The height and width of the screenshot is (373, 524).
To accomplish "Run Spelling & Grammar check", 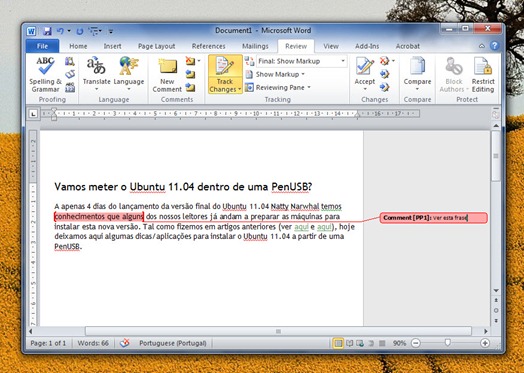I will coord(45,74).
